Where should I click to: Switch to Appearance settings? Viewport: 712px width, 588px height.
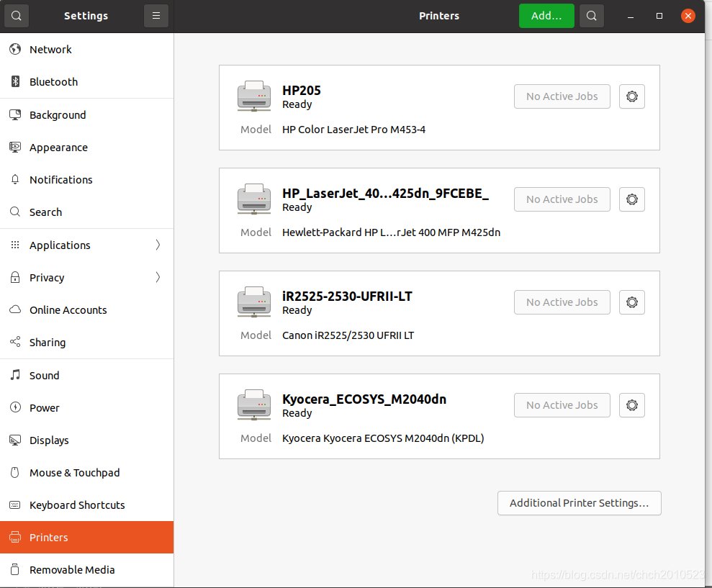[x=86, y=147]
